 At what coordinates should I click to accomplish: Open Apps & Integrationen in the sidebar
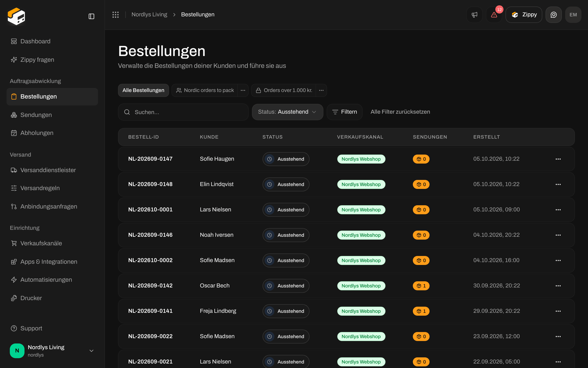52,262
